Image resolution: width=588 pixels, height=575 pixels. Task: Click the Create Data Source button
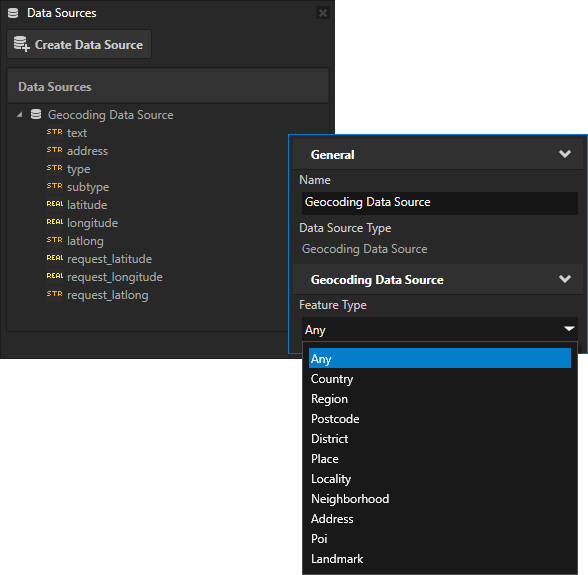[x=79, y=45]
